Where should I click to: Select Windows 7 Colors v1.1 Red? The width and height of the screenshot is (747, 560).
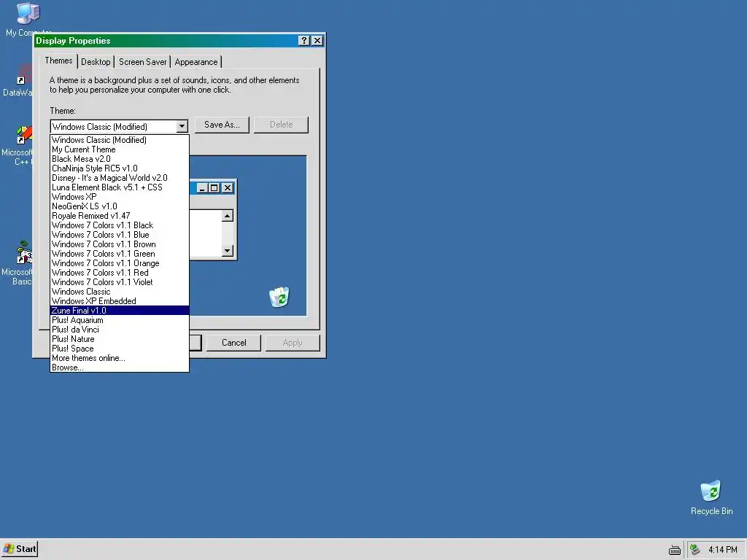(120, 273)
